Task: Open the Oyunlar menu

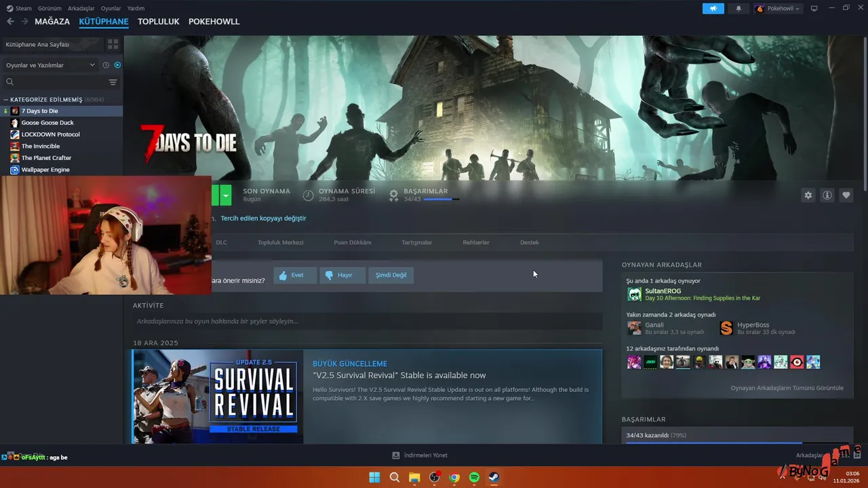Action: tap(111, 8)
